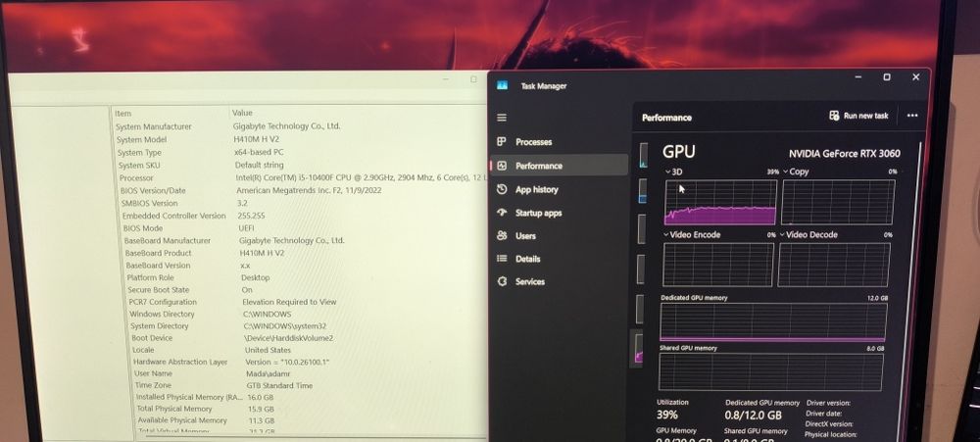Click the 3D usage graph
The width and height of the screenshot is (980, 442).
720,203
